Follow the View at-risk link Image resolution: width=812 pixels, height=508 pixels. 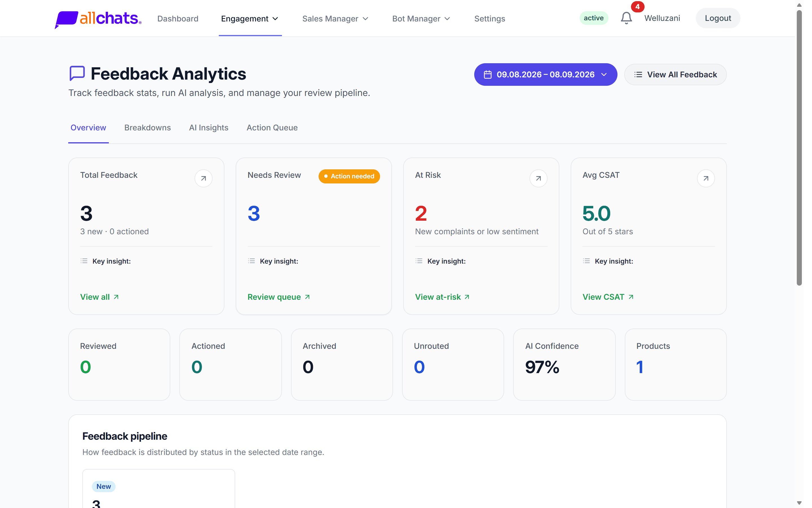(442, 297)
